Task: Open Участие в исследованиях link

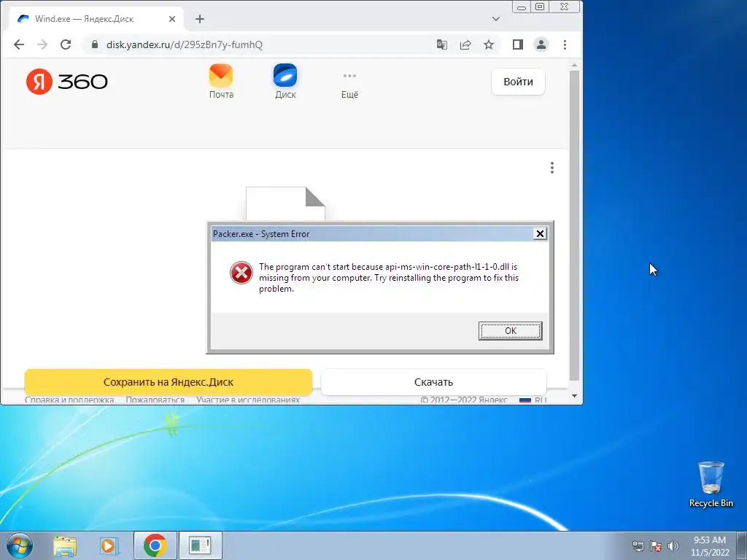Action: click(x=248, y=400)
